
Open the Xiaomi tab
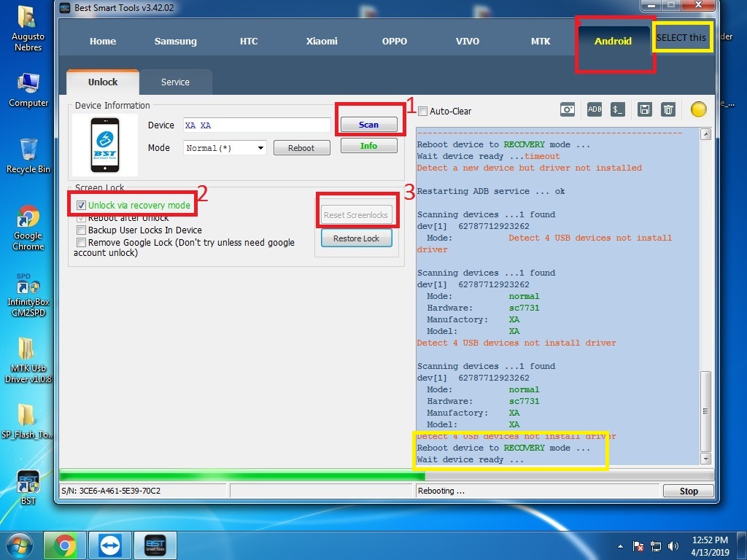coord(322,41)
